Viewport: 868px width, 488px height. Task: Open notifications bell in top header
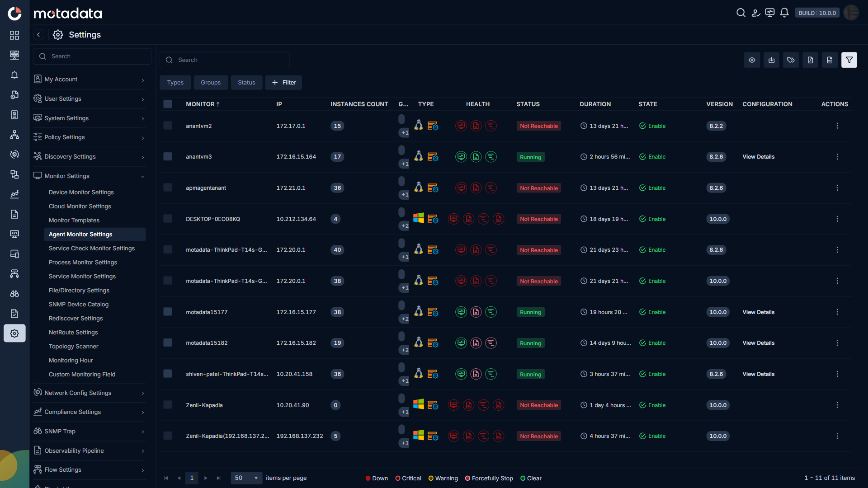tap(784, 13)
